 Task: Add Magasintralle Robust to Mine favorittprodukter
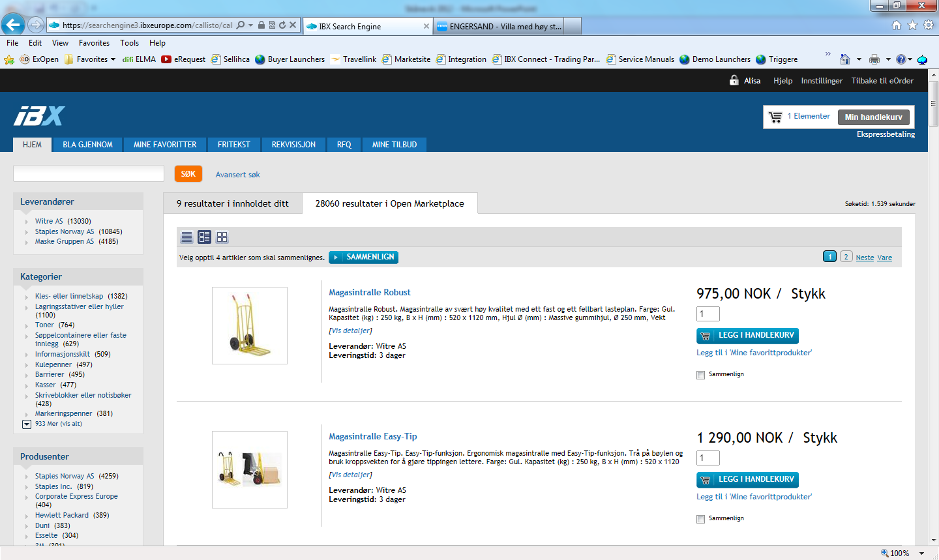tap(754, 353)
